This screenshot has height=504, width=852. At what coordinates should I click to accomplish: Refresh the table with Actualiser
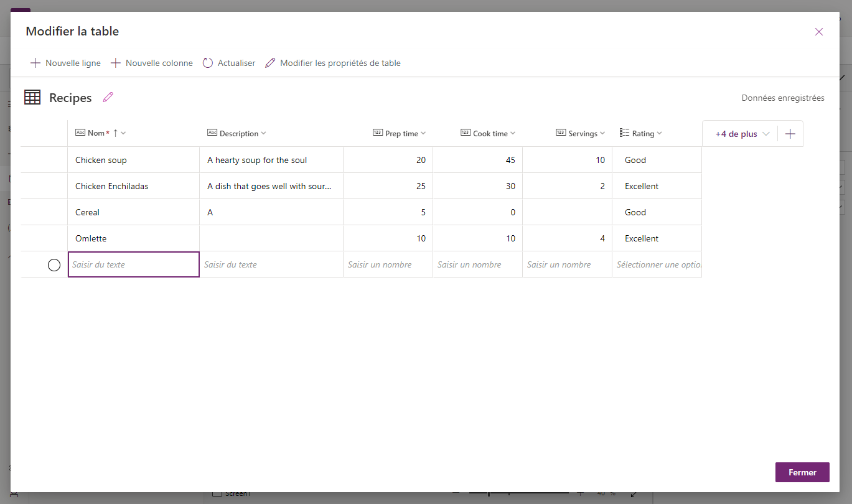coord(229,63)
